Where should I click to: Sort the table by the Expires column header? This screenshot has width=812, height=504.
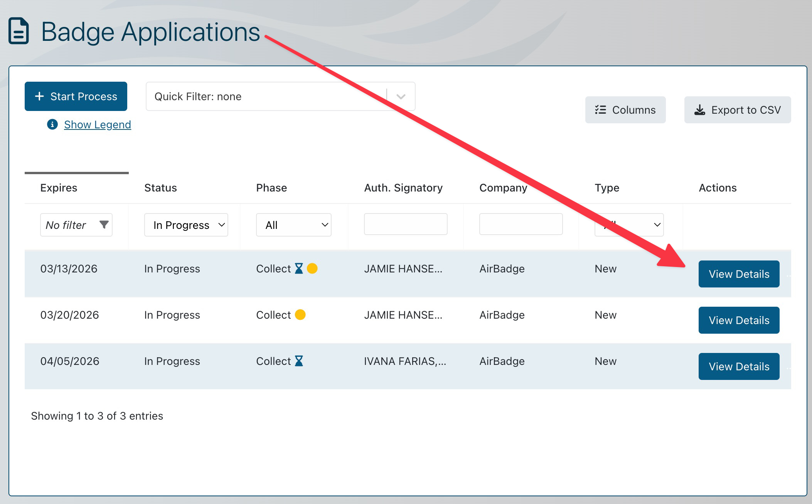click(58, 188)
